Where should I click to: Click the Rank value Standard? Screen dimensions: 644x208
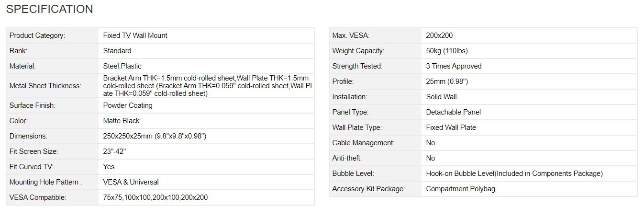click(117, 51)
